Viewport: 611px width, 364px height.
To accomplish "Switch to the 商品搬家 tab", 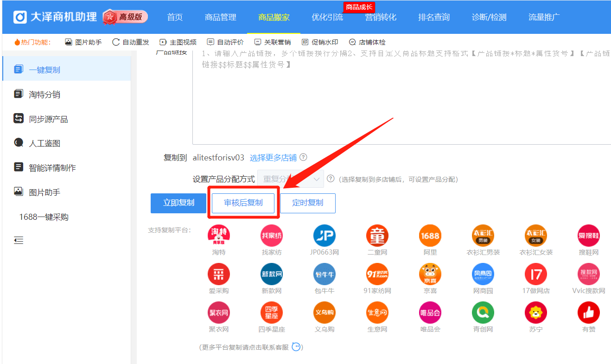I will point(274,17).
